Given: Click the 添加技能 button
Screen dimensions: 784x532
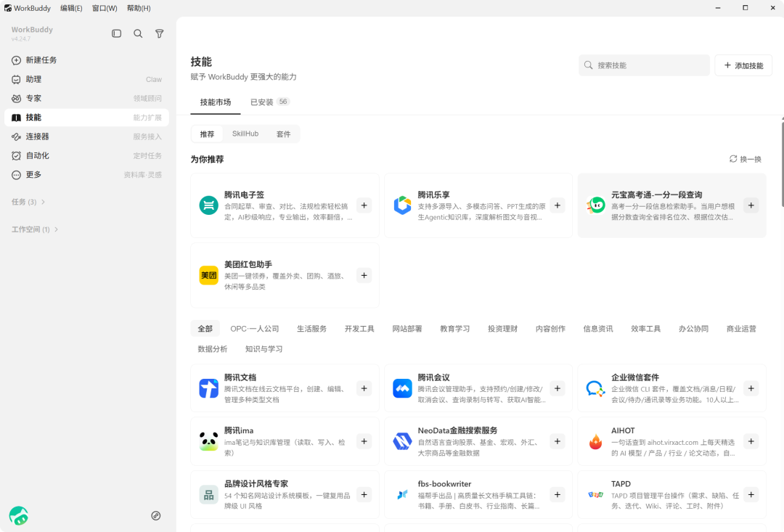Looking at the screenshot, I should pos(743,65).
